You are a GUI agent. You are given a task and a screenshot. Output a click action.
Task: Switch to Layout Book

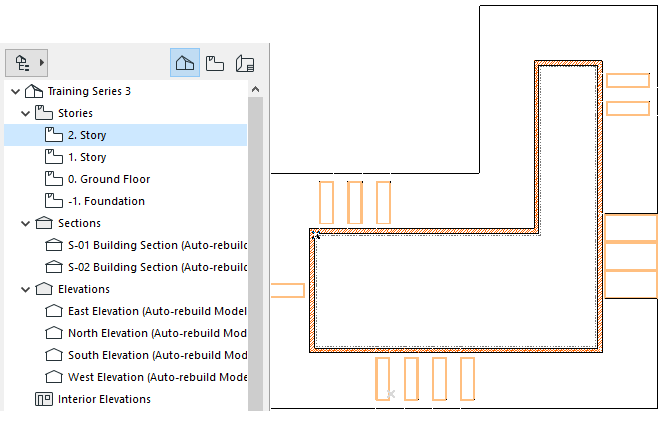[x=245, y=63]
